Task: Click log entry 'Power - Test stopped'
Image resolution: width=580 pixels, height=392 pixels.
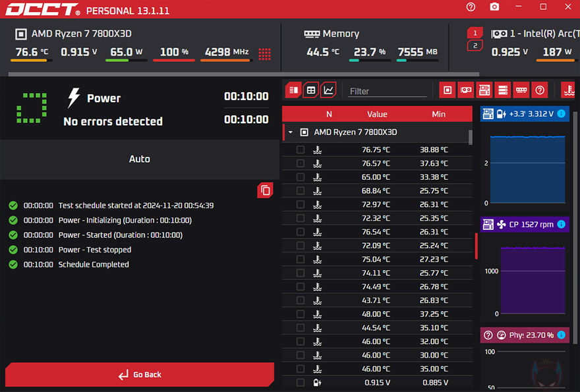Action: click(x=95, y=250)
